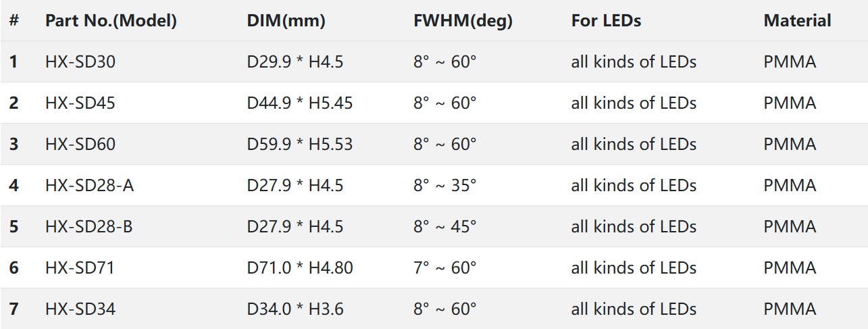Click the DIM(mm) column header
This screenshot has width=868, height=329.
(286, 21)
